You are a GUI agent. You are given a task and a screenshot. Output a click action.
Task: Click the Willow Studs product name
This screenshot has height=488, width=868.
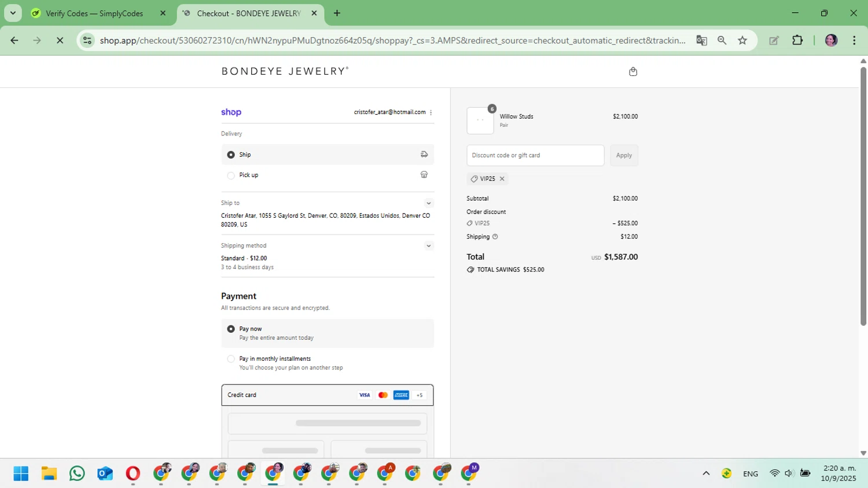click(x=516, y=116)
